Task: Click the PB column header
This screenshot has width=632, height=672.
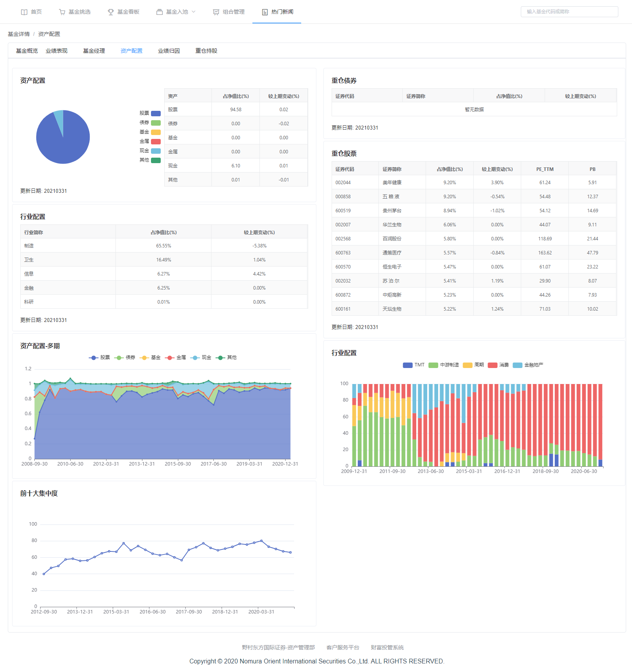Action: (x=592, y=169)
